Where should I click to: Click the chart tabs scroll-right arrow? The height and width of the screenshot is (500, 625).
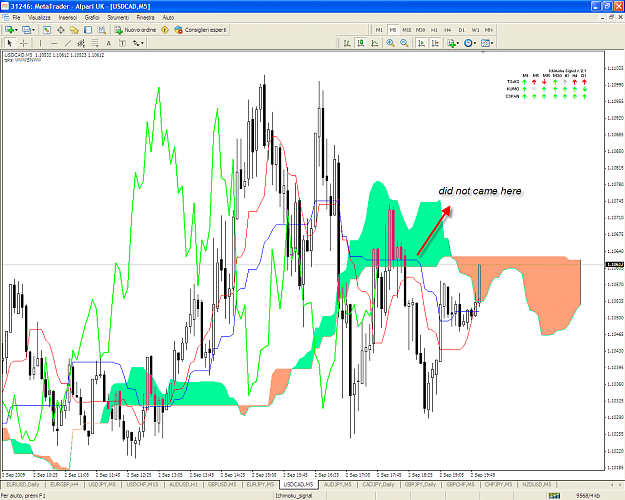pos(619,484)
